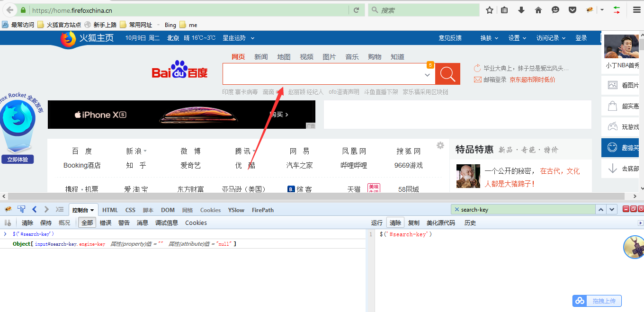Click the gear icon on site grid
Image resolution: width=644 pixels, height=312 pixels.
440,145
